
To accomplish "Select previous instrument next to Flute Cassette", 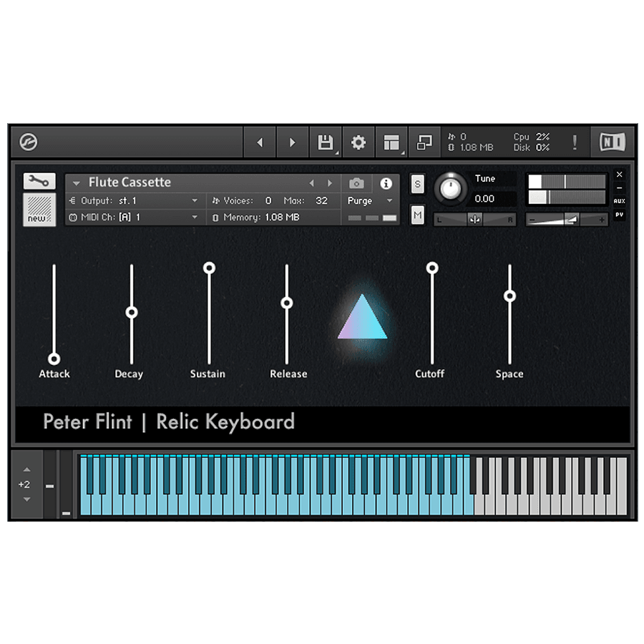I will tap(312, 183).
